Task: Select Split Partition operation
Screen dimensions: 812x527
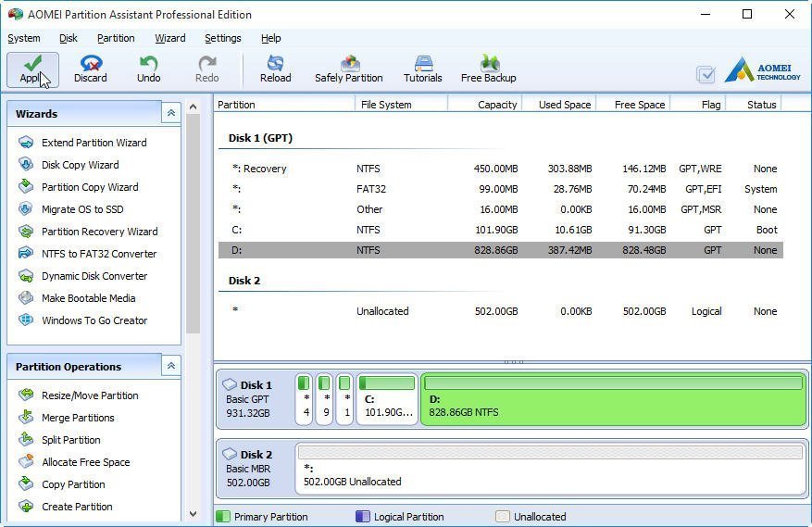Action: (59, 440)
